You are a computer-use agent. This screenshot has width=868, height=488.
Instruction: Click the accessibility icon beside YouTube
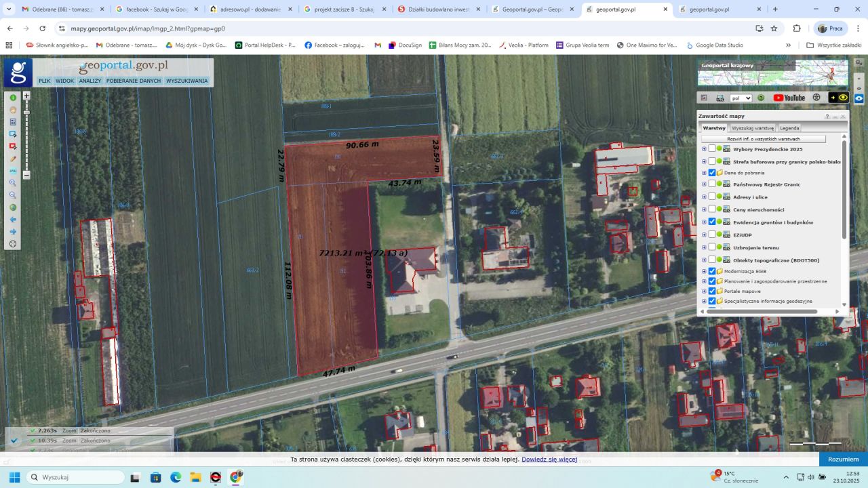pos(816,98)
